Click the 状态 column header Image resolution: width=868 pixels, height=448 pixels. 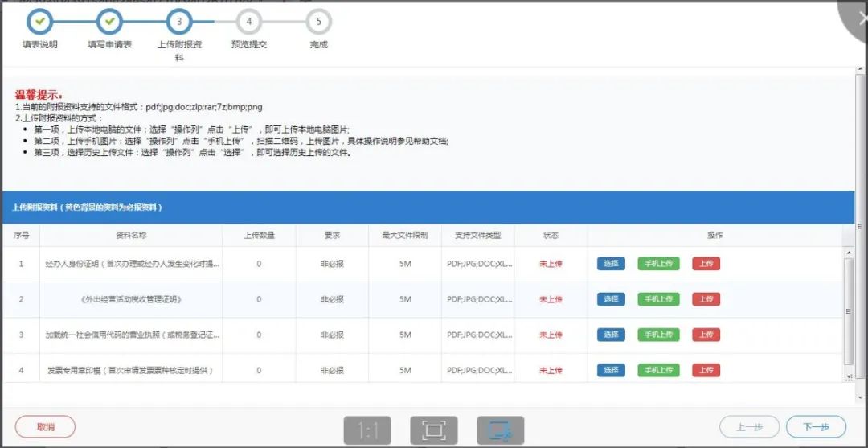tap(551, 236)
